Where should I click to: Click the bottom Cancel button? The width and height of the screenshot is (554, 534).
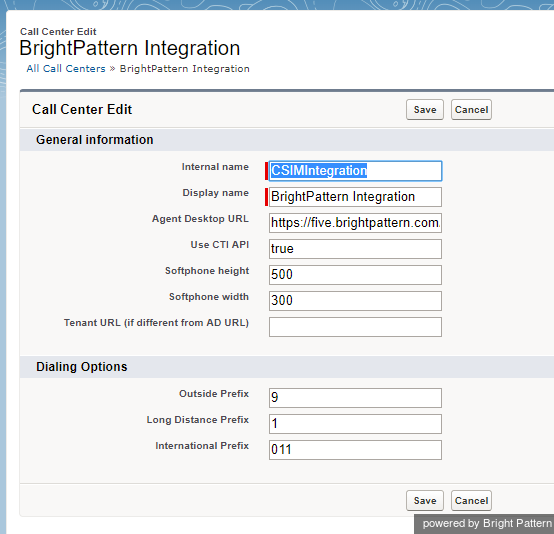click(x=471, y=500)
